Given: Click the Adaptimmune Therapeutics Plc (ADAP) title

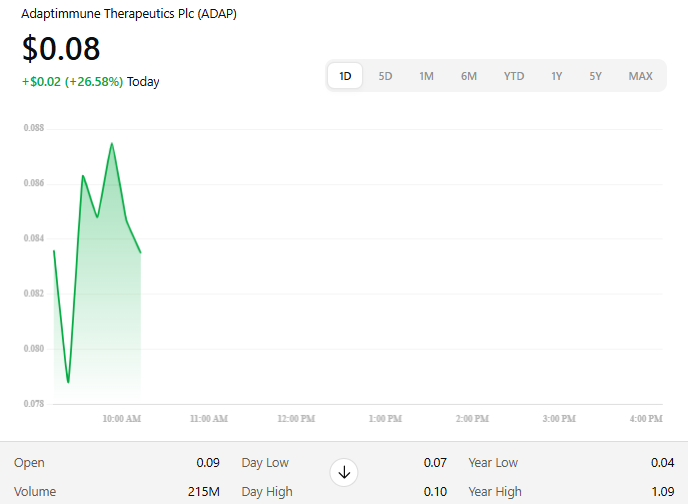Looking at the screenshot, I should click(x=129, y=14).
